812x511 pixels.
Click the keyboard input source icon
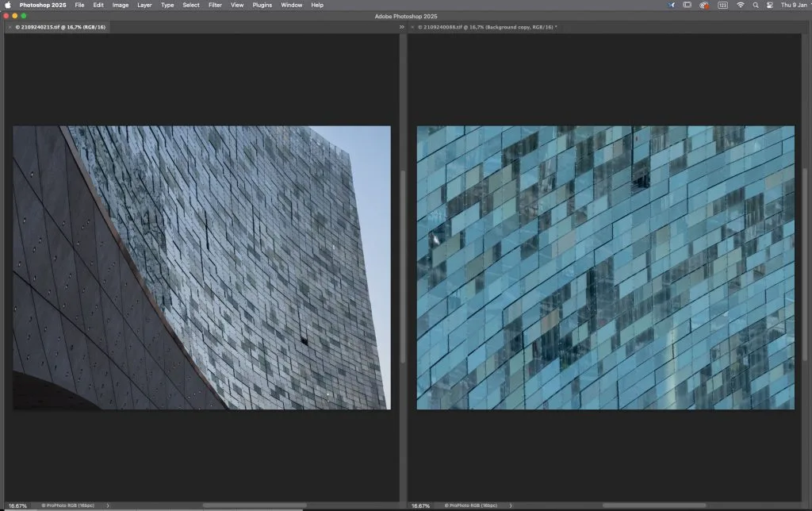click(x=722, y=5)
